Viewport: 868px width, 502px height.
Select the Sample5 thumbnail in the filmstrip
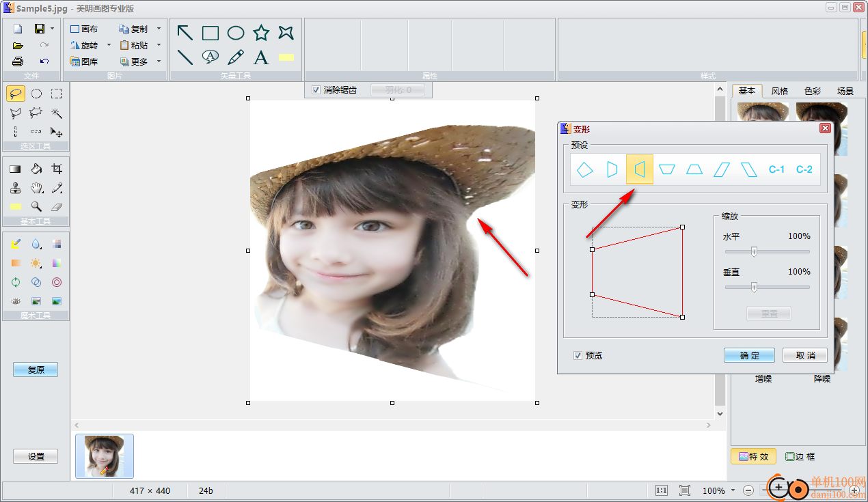(105, 456)
